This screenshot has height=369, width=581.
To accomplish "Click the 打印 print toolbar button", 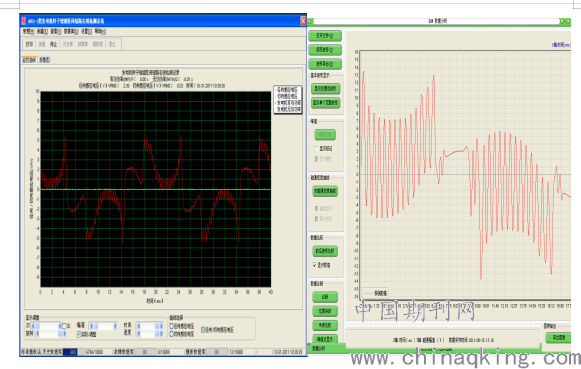I will point(29,44).
